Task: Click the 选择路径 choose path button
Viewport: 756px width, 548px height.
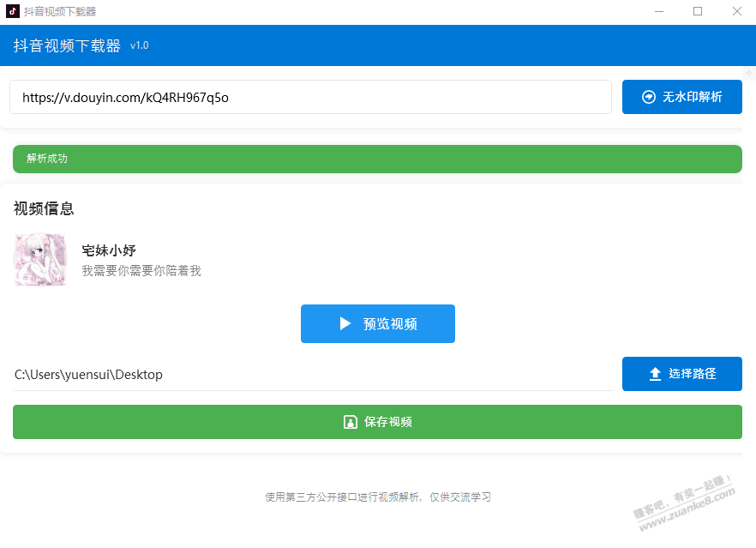Action: tap(681, 374)
